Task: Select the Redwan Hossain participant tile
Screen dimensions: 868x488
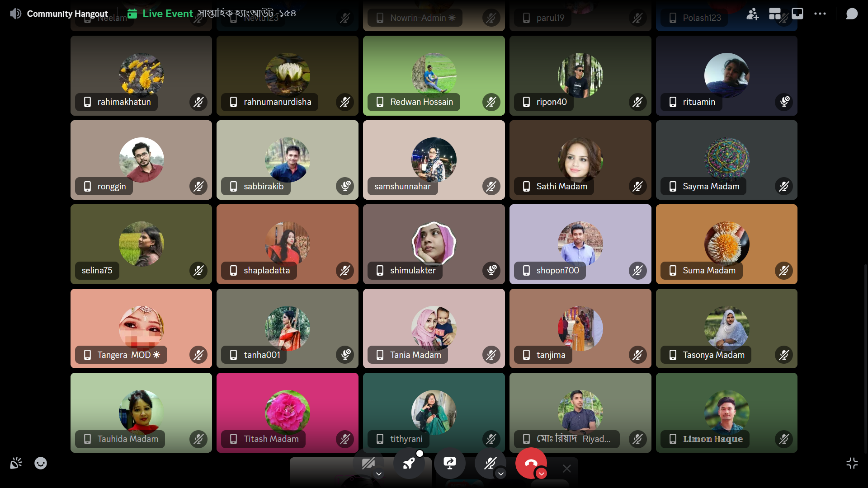Action: click(434, 75)
